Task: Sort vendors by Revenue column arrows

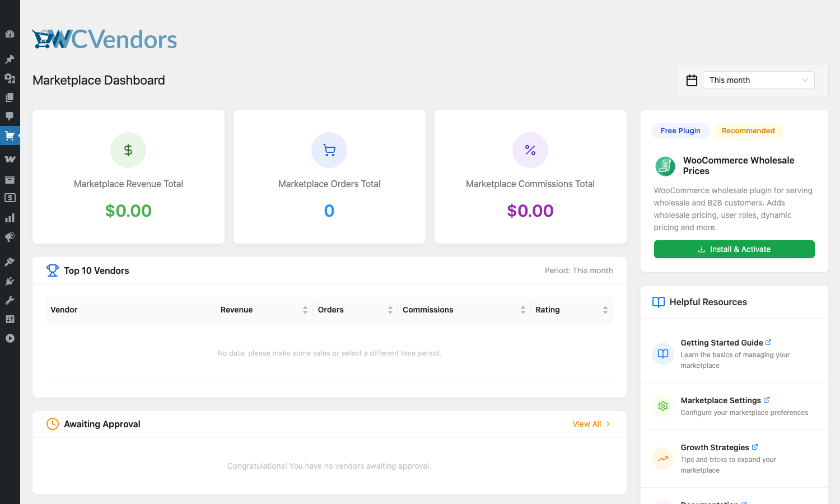Action: click(305, 310)
